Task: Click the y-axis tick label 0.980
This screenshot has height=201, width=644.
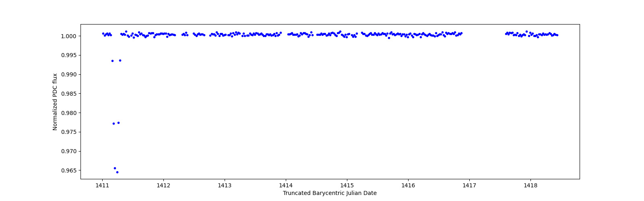Action: point(69,113)
